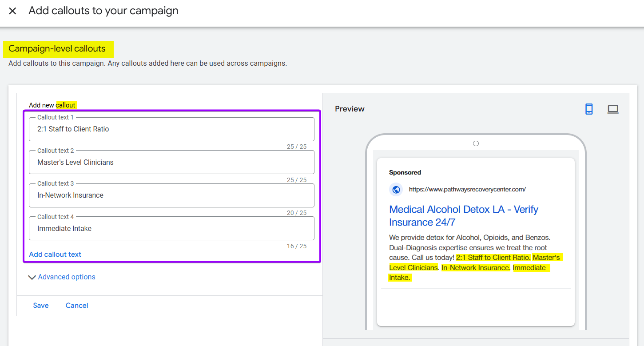Click the Callout text 1 input field
Screen dimensions: 644x346
pos(171,129)
